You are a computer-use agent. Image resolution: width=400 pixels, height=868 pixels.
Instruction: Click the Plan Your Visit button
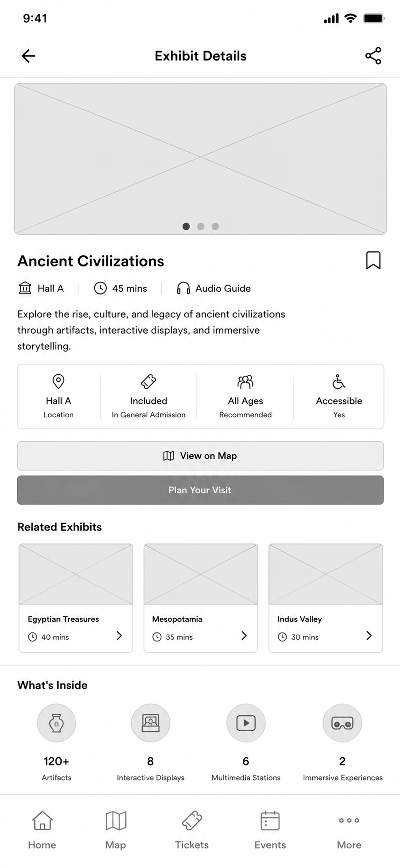[200, 490]
